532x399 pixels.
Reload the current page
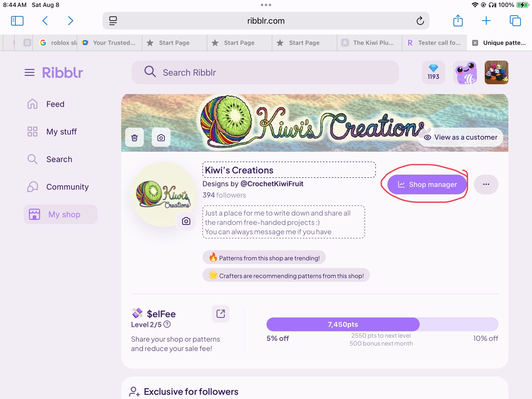(420, 21)
